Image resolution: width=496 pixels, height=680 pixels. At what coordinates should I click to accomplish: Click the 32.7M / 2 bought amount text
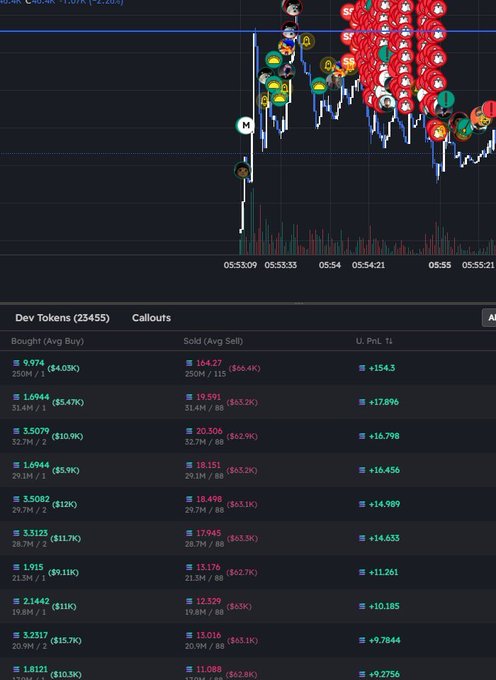[29, 442]
